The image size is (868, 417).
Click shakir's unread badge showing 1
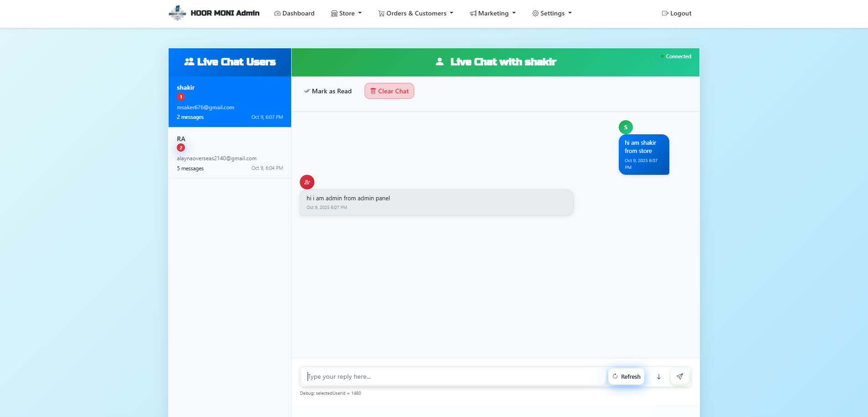coord(181,97)
